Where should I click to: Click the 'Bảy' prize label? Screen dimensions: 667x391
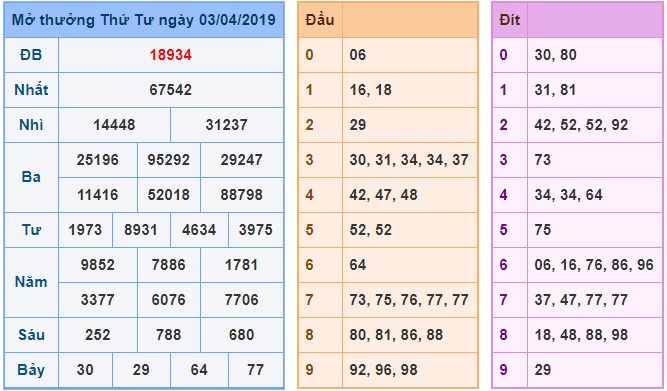[31, 370]
